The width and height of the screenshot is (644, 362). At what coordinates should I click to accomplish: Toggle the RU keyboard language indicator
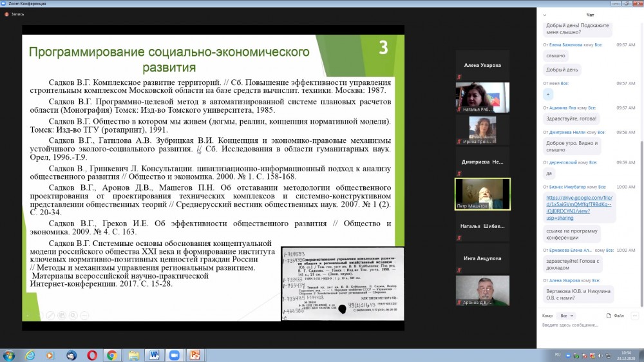coord(558,355)
